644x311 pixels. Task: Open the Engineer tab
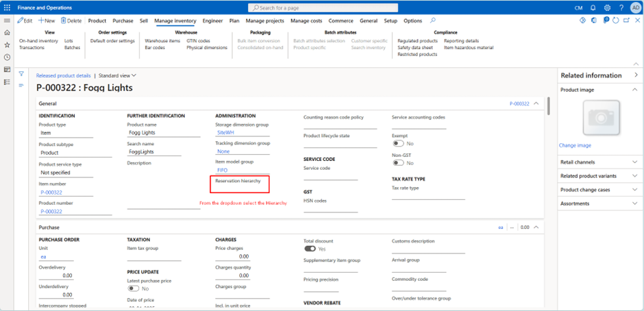213,21
